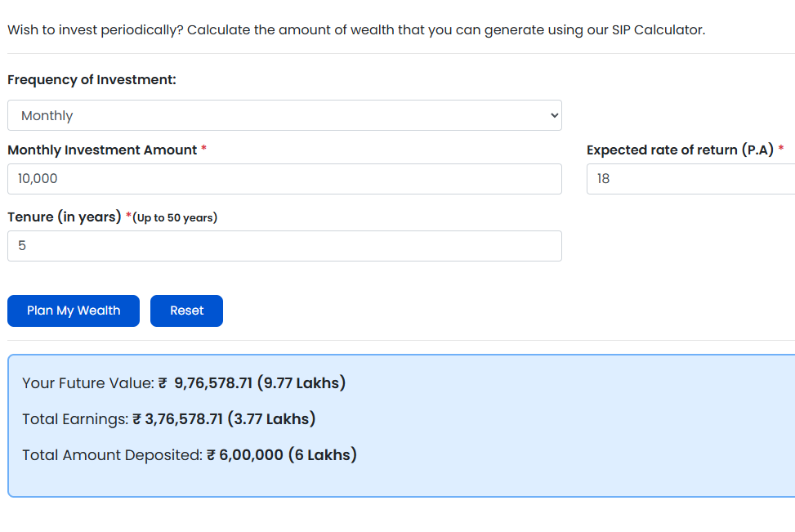Screen dimensions: 795x532
Task: Click the red asterisk after Expected rate label
Action: [x=781, y=150]
